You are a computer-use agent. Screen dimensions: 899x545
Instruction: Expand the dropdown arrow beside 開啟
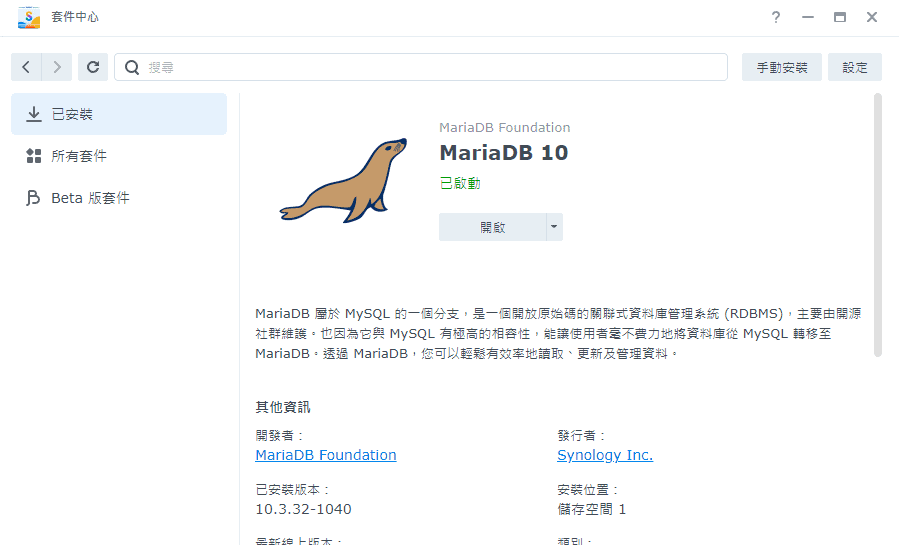pos(554,227)
